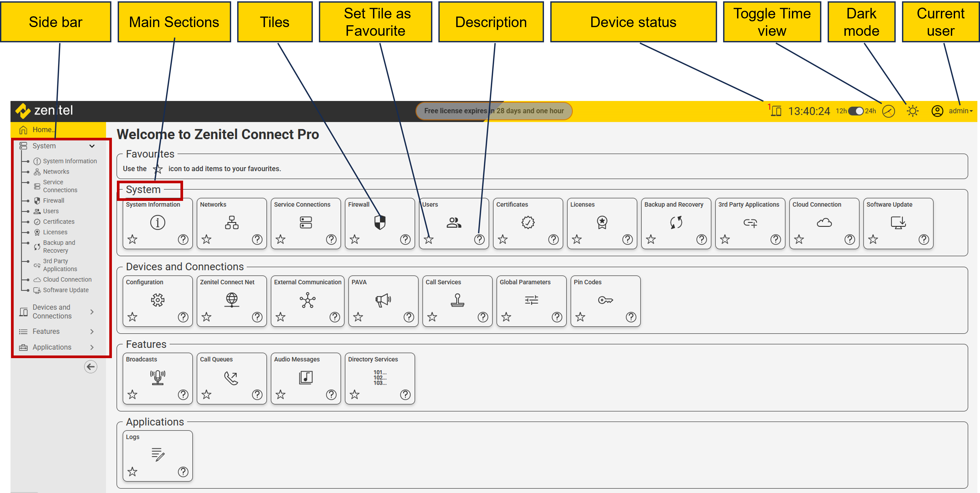Go to Home in the sidebar
Screen dimensions: 980x493
tap(42, 130)
